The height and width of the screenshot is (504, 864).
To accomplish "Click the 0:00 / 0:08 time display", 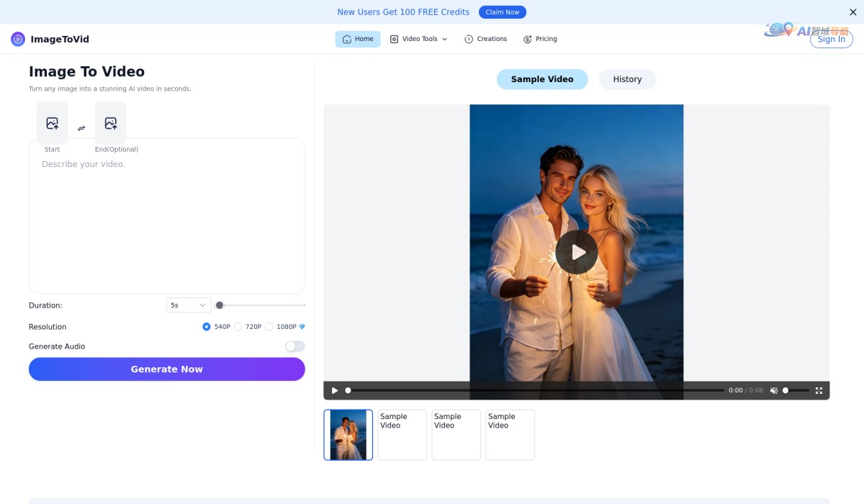I will 746,390.
